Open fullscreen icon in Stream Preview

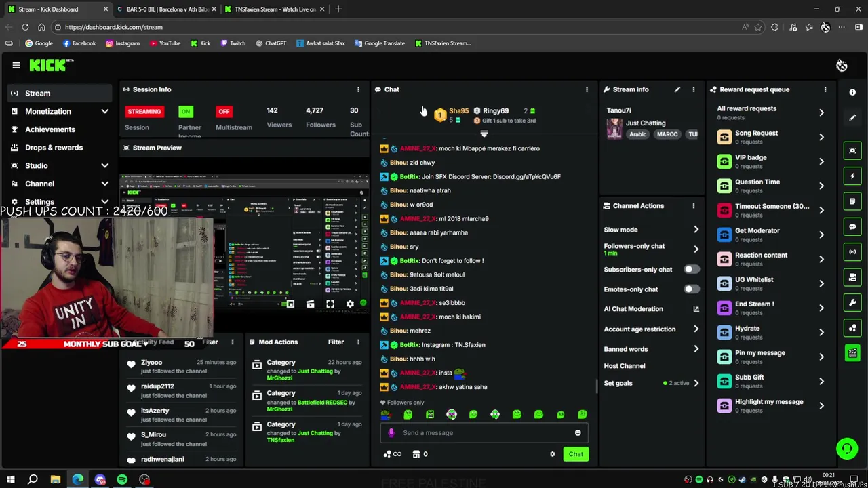[x=330, y=304]
